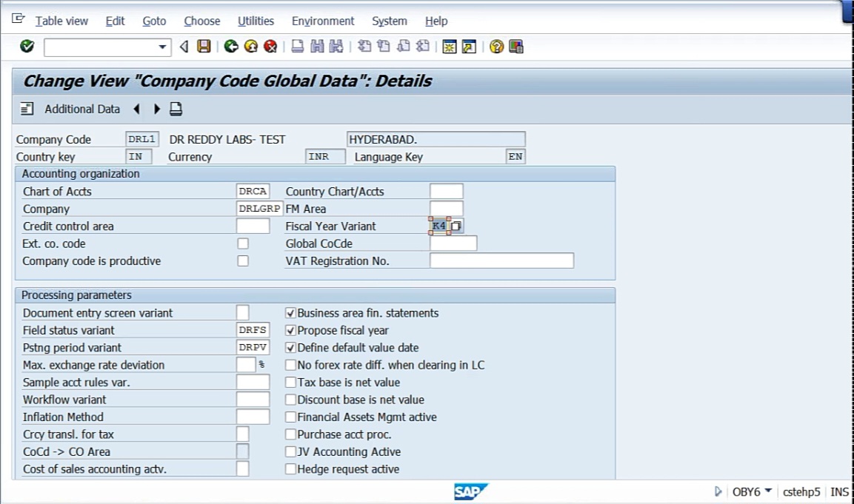Enable Company code is productive checkbox
The image size is (854, 504).
point(243,261)
